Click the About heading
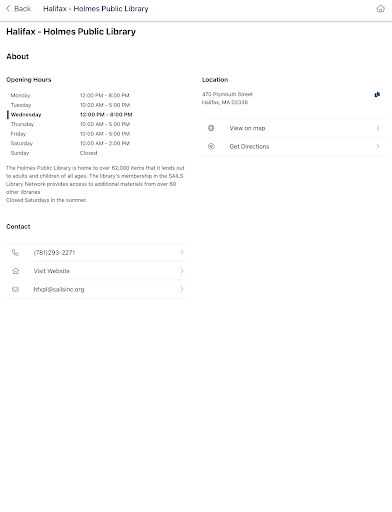This screenshot has width=392, height=512. click(x=17, y=56)
